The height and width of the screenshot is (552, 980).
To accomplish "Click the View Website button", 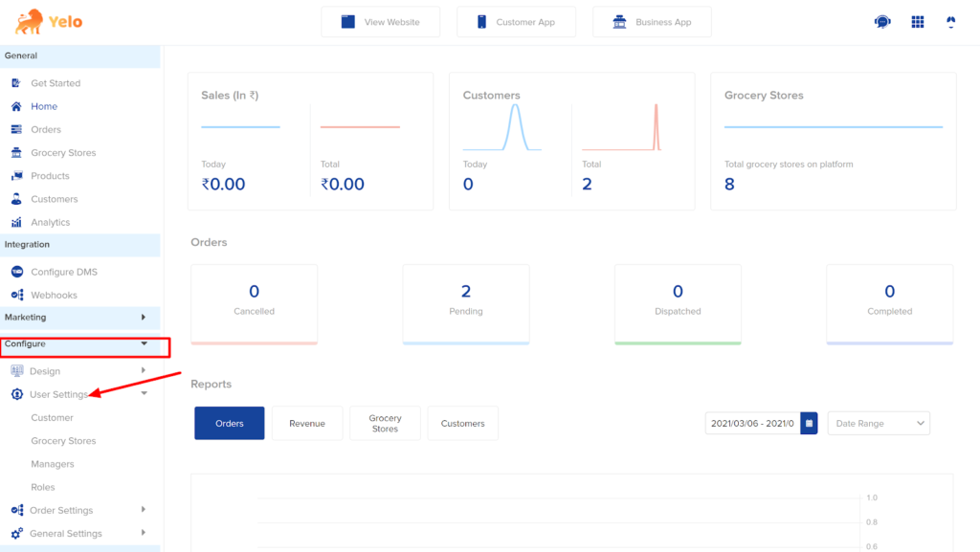I will coord(381,22).
